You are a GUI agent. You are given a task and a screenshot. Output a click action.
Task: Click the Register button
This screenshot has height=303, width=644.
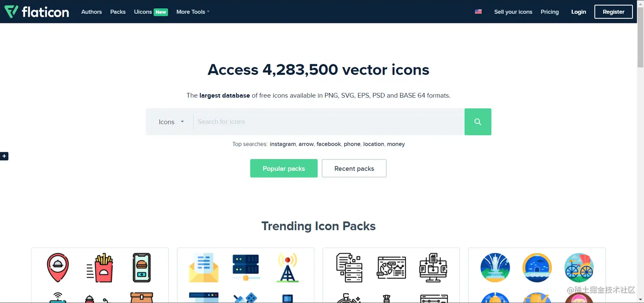(x=613, y=12)
